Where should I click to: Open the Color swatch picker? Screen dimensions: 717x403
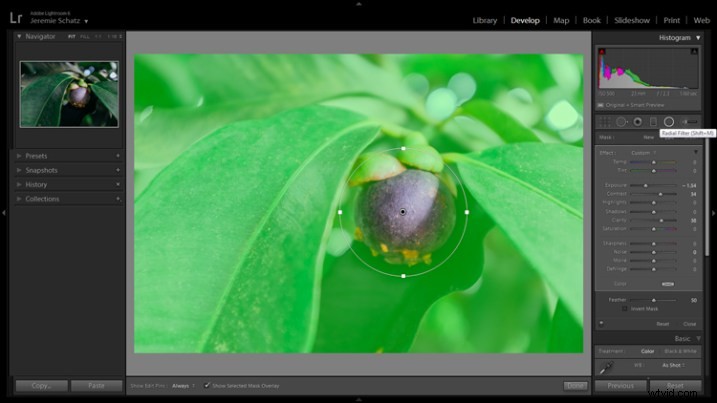coord(668,284)
